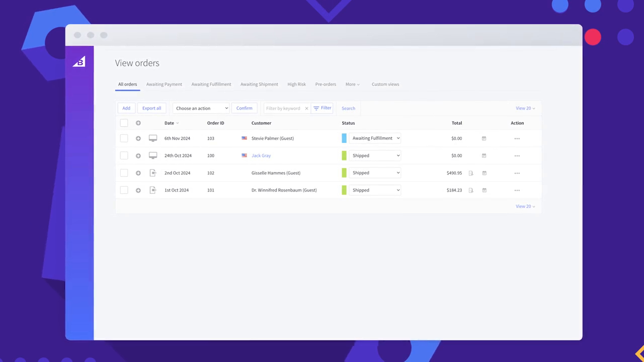
Task: Change Awaiting Fulfillment status for order 103
Action: click(x=375, y=138)
